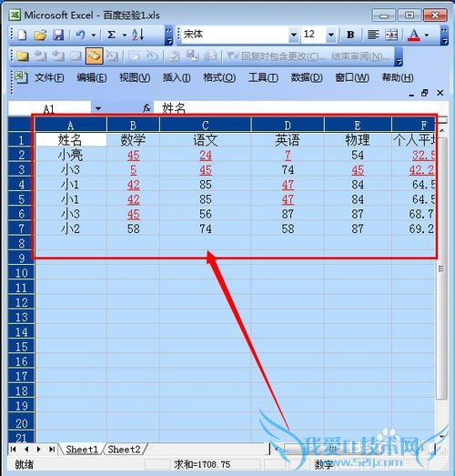This screenshot has width=455, height=476.
Task: Click the vertical scrollbar up arrow
Action: (x=442, y=131)
